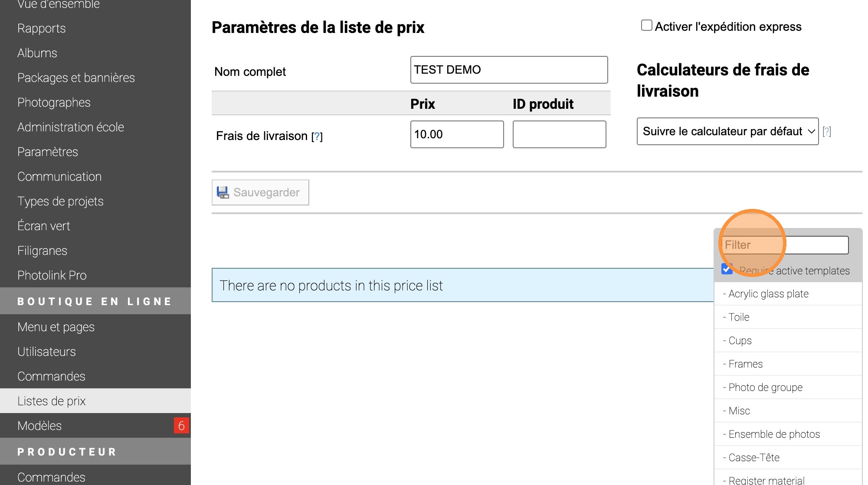This screenshot has width=868, height=485.
Task: Expand the Frames product category
Action: click(x=745, y=364)
